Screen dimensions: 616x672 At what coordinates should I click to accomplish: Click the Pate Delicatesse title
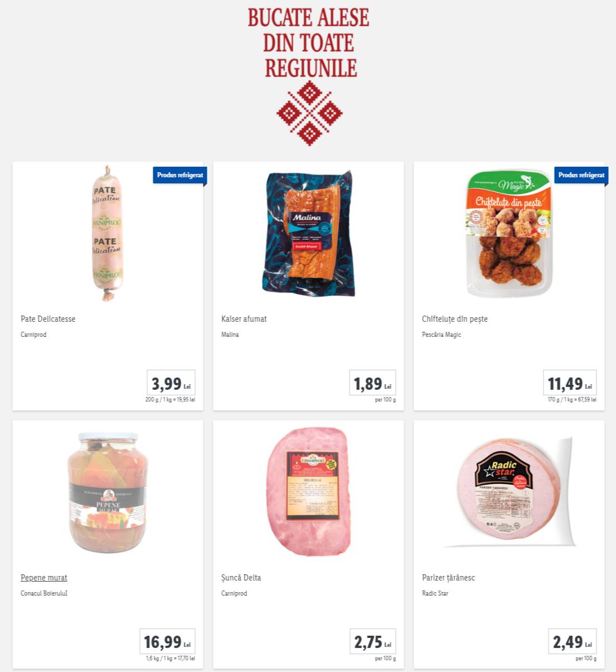(48, 319)
